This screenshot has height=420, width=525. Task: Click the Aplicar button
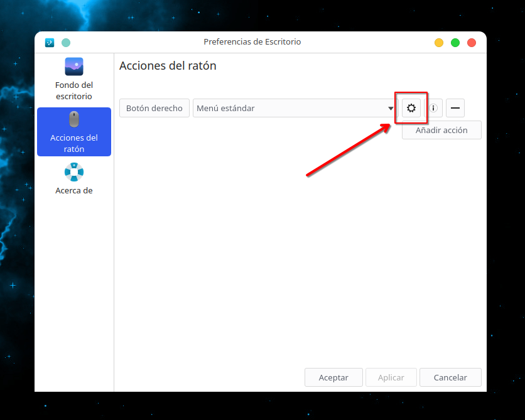(391, 377)
